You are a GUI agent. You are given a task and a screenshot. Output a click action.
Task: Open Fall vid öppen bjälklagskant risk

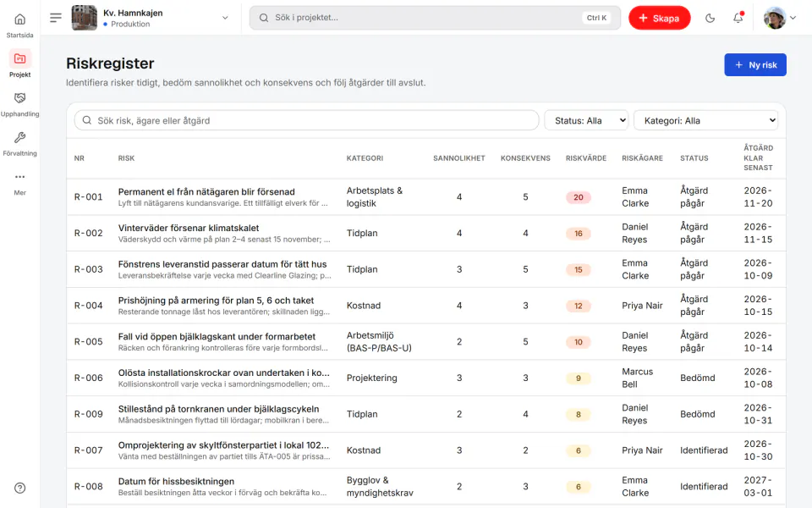[x=217, y=337]
